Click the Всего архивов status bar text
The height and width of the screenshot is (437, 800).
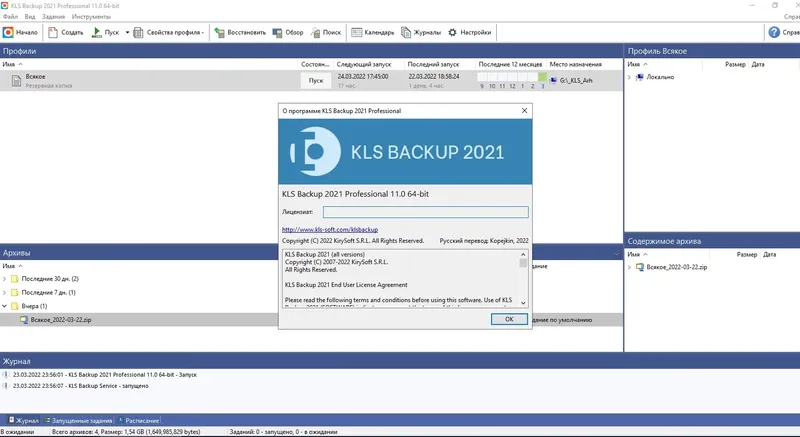126,432
